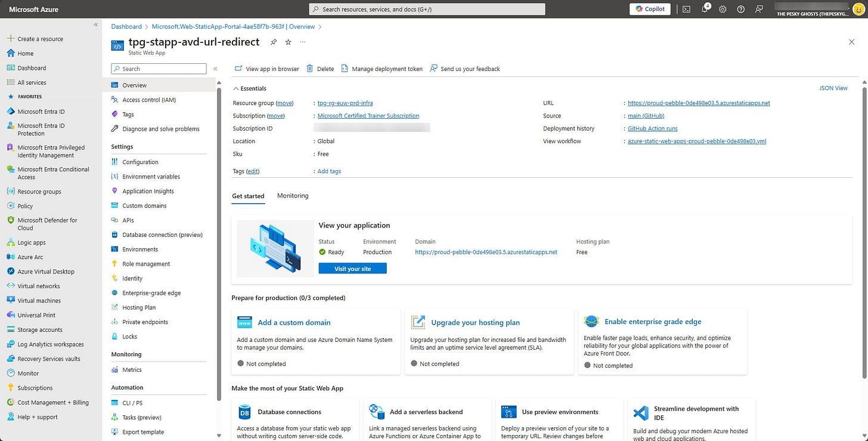Open the Overview menu item

click(x=158, y=85)
